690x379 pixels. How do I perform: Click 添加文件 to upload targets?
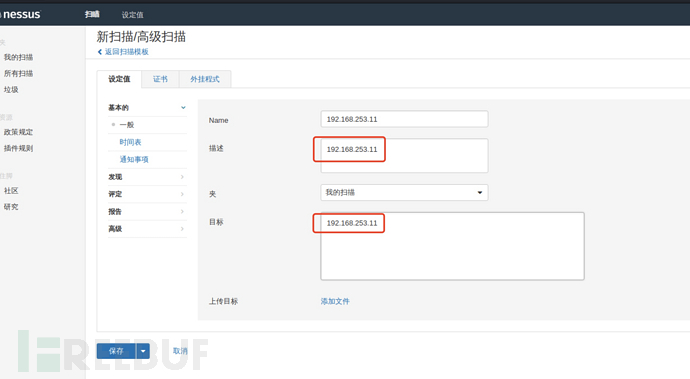click(x=335, y=302)
